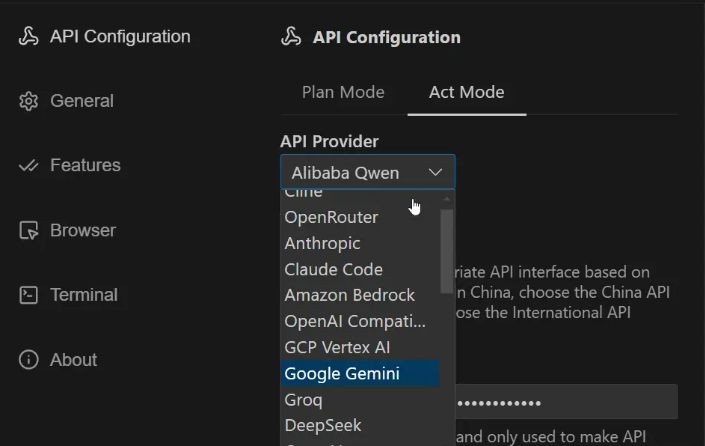Switch to the Plan Mode tab
Image resolution: width=705 pixels, height=446 pixels.
click(x=343, y=92)
